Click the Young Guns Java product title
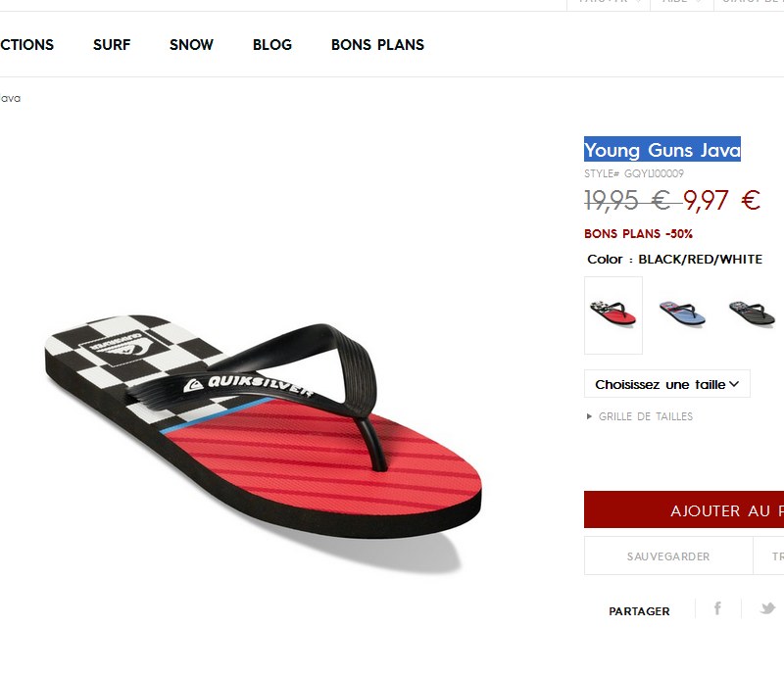Viewport: 784px width, 676px height. tap(662, 150)
